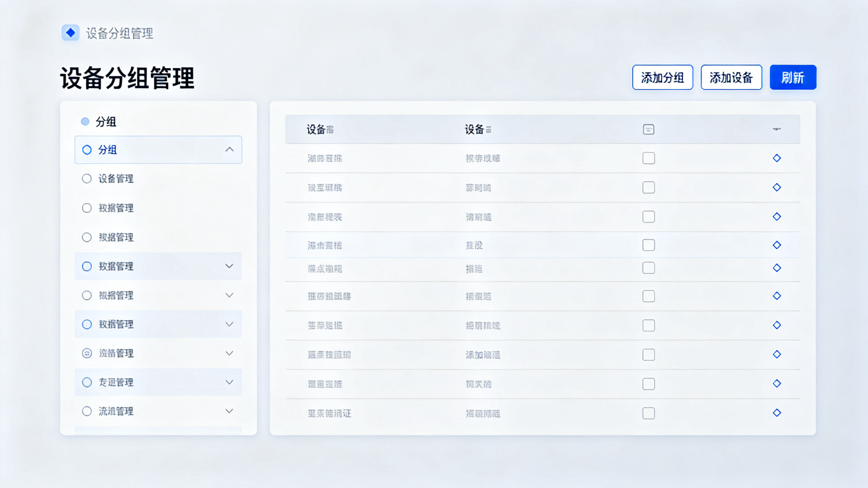The width and height of the screenshot is (868, 488).
Task: Click the diamond icon in the fourth table row
Action: 777,245
